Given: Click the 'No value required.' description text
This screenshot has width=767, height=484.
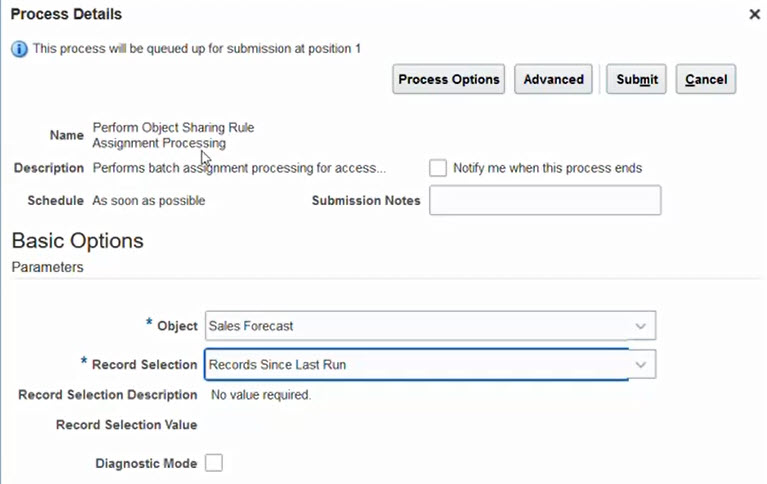Looking at the screenshot, I should click(x=261, y=395).
